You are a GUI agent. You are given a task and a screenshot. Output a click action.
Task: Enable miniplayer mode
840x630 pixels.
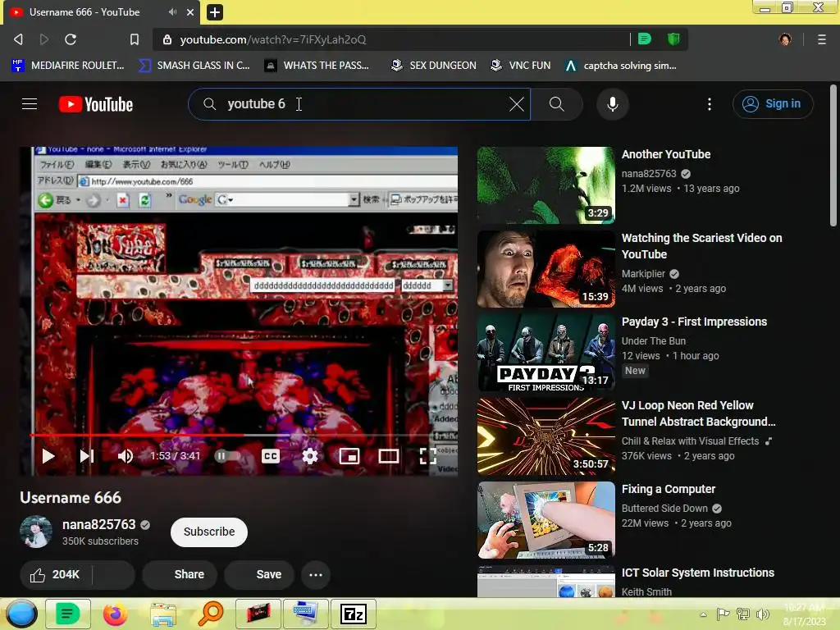(349, 456)
